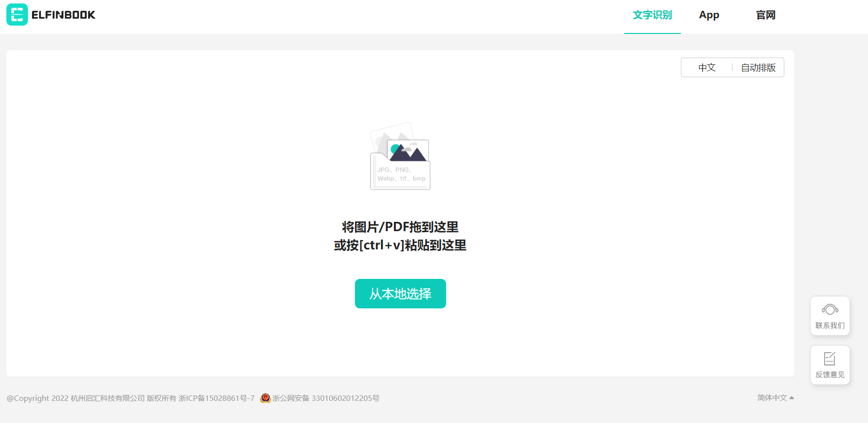Click the image file upload illustration
The height and width of the screenshot is (423, 868).
400,156
